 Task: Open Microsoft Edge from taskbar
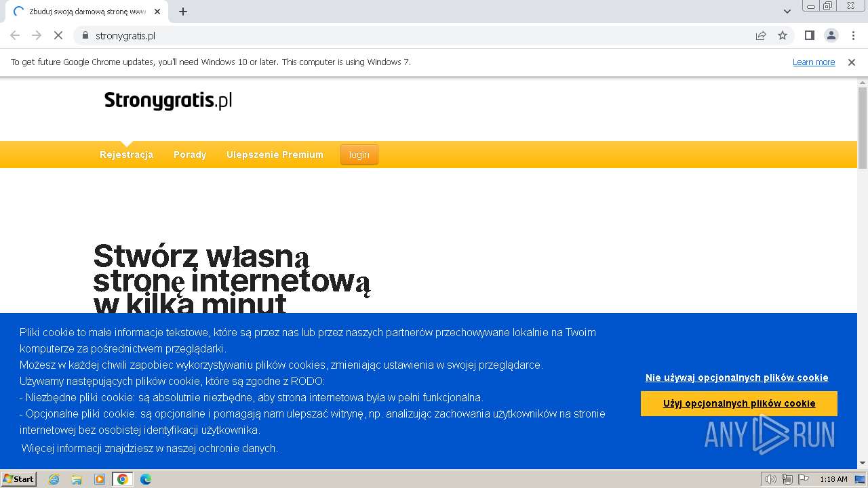[x=145, y=479]
